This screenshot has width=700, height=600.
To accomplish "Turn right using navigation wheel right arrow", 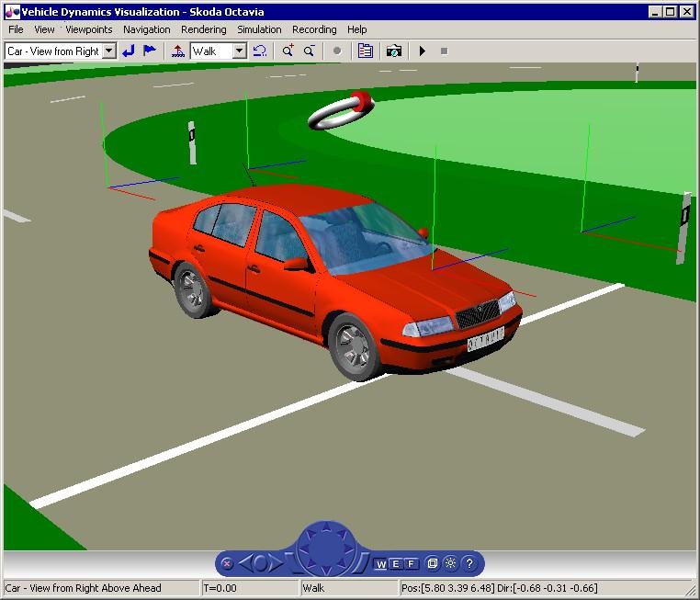I will 349,549.
